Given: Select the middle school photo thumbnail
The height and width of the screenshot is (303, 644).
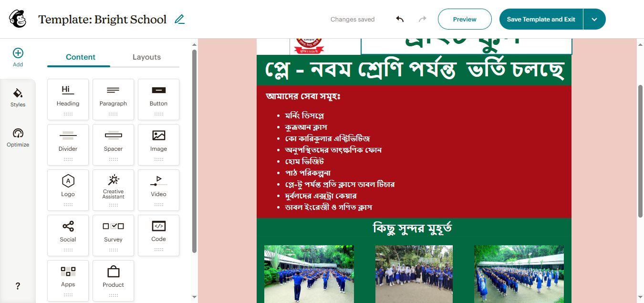Looking at the screenshot, I should point(414,274).
